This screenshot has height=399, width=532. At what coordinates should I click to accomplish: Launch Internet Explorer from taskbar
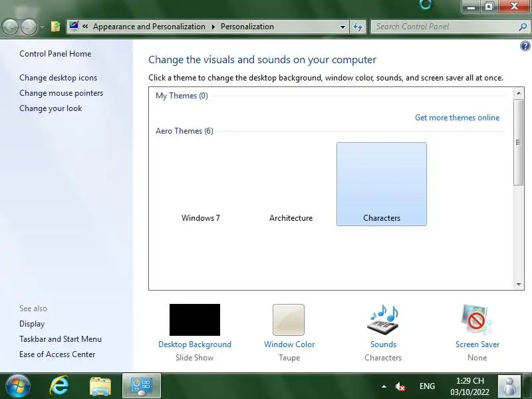pos(59,386)
